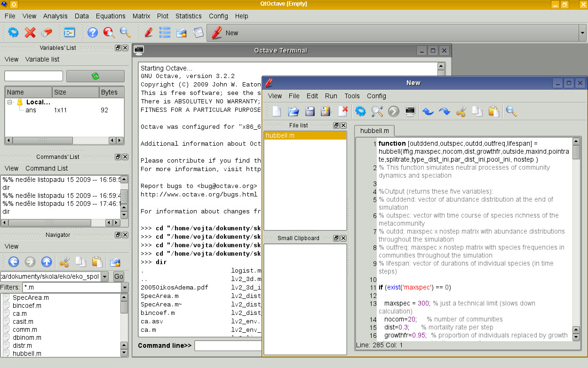Click the Go button in Navigator

click(x=119, y=276)
